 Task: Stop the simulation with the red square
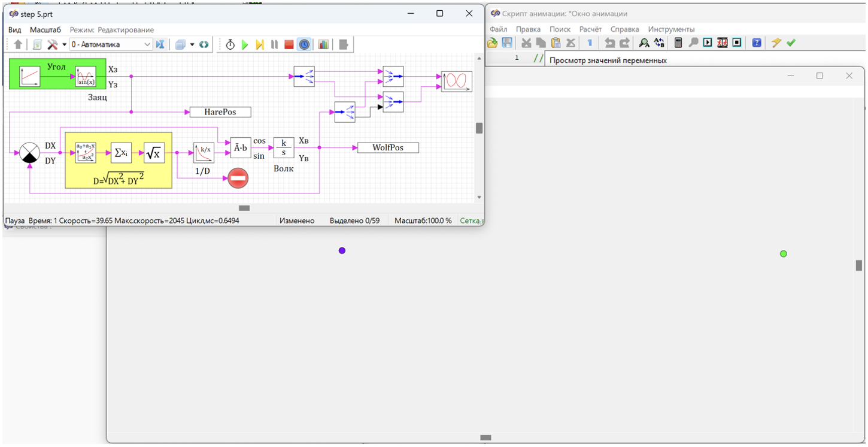[289, 44]
